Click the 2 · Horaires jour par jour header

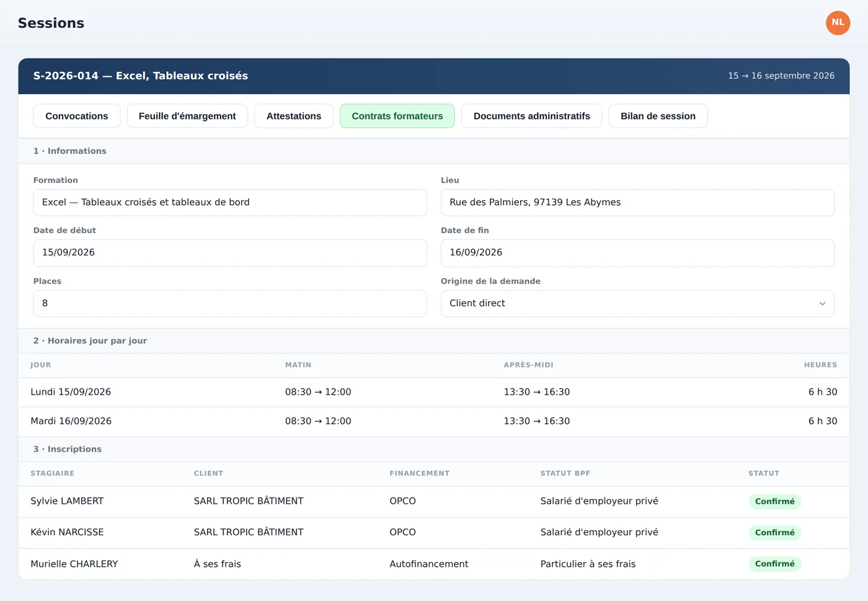pos(90,341)
